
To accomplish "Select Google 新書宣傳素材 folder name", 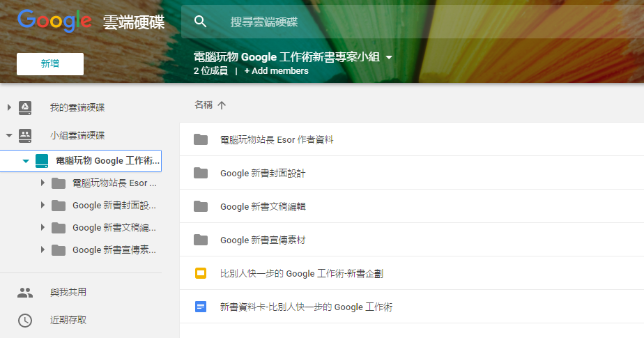I will point(263,240).
